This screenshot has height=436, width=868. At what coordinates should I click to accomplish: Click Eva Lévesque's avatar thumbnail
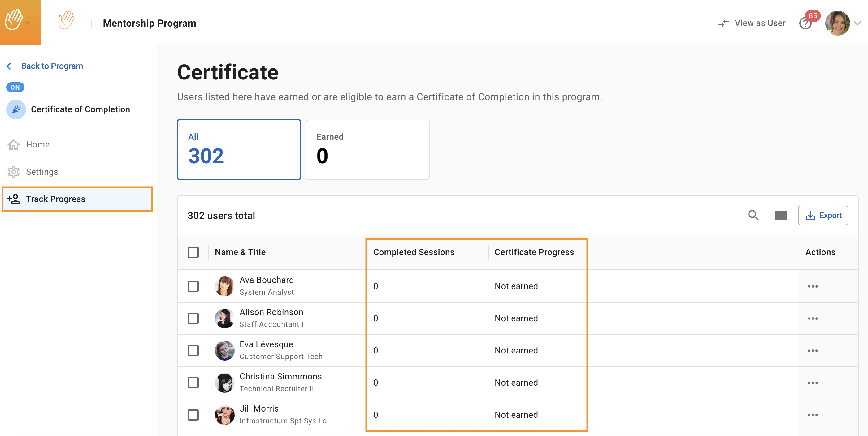224,350
